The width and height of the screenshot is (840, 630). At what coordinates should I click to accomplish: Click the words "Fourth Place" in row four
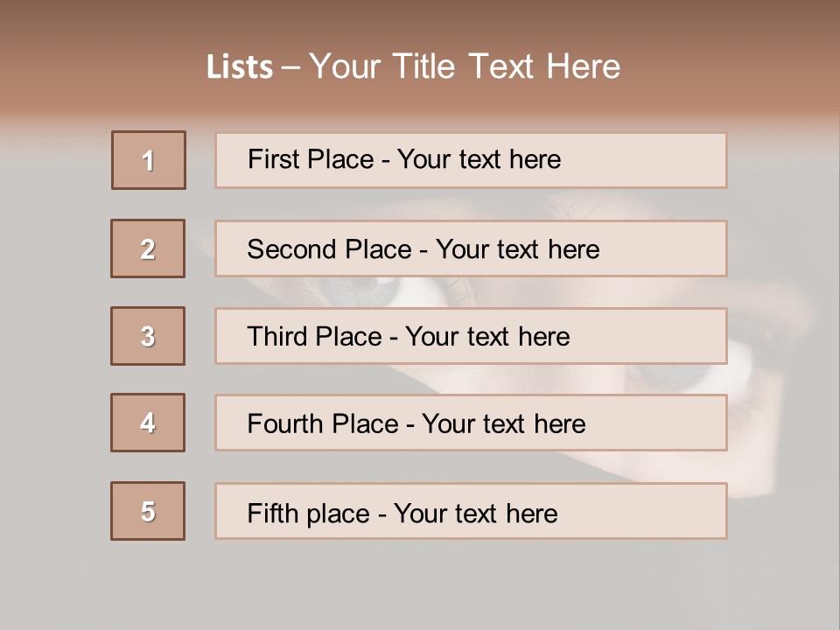pos(322,424)
